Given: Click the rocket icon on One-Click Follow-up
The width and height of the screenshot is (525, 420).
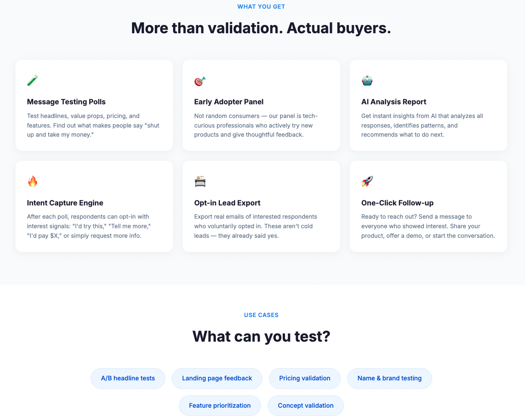Looking at the screenshot, I should (x=367, y=182).
